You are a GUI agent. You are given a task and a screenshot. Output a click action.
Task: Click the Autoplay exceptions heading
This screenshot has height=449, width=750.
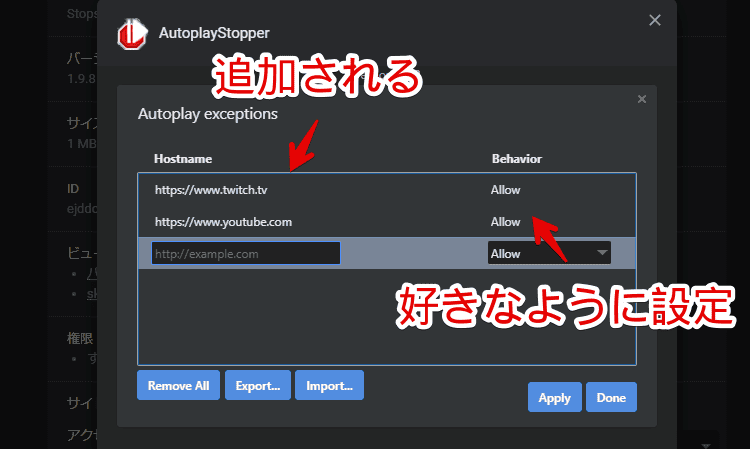(x=208, y=114)
